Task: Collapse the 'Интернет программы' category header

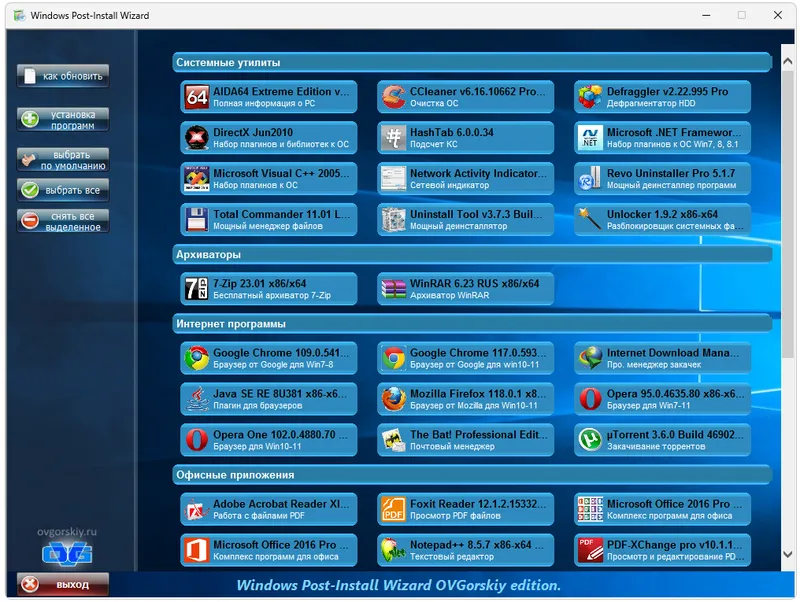Action: point(472,323)
